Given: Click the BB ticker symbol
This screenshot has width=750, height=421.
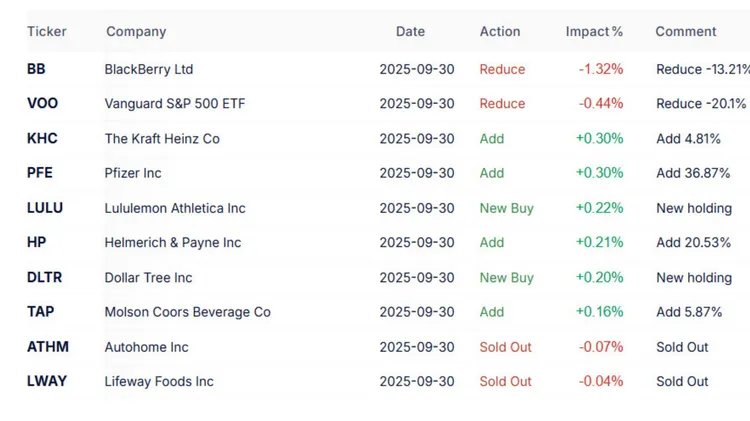Looking at the screenshot, I should [x=36, y=69].
